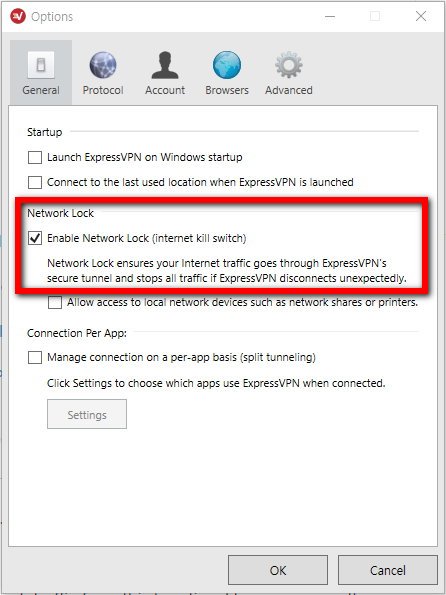Click the split tunneling Settings button
Screen dimensions: 446x595
click(87, 414)
